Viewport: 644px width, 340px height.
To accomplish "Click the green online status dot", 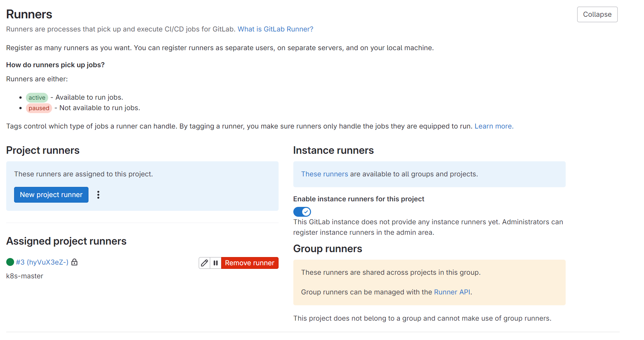I will (x=10, y=262).
